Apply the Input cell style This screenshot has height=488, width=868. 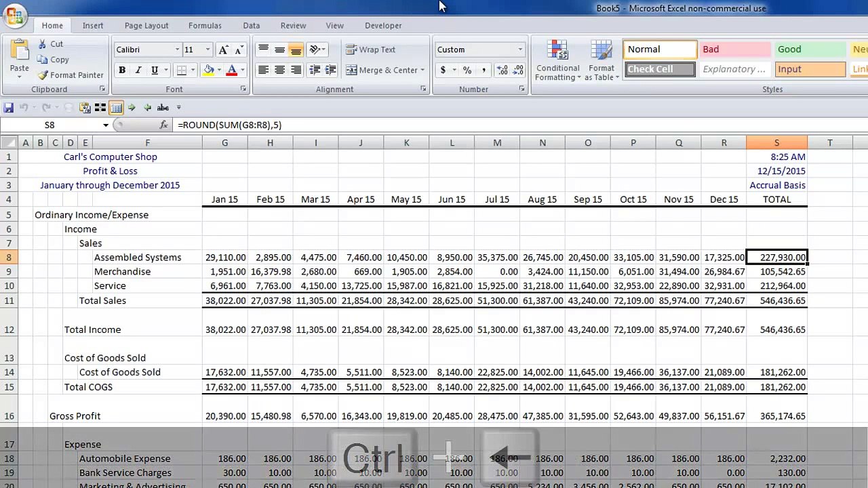pos(810,69)
